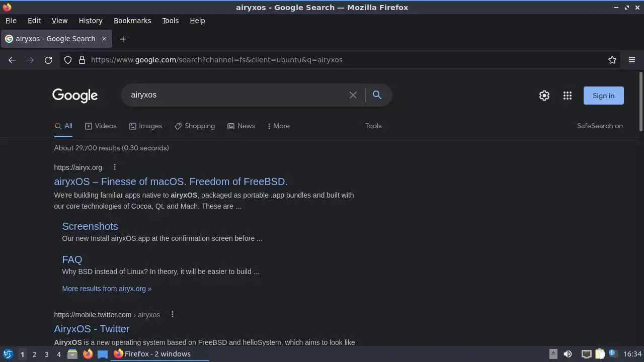Viewport: 644px width, 362px height.
Task: Open network indicator in system tray
Action: pyautogui.click(x=586, y=354)
